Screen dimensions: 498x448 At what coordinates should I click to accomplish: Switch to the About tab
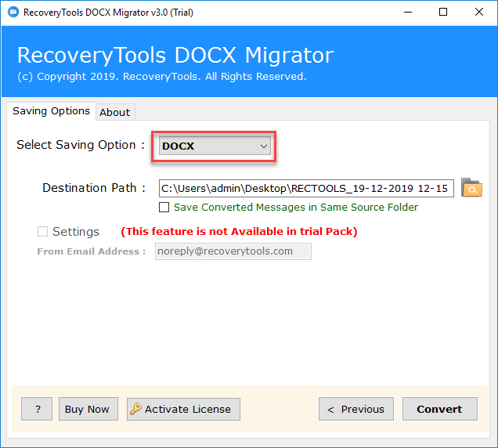(x=114, y=112)
